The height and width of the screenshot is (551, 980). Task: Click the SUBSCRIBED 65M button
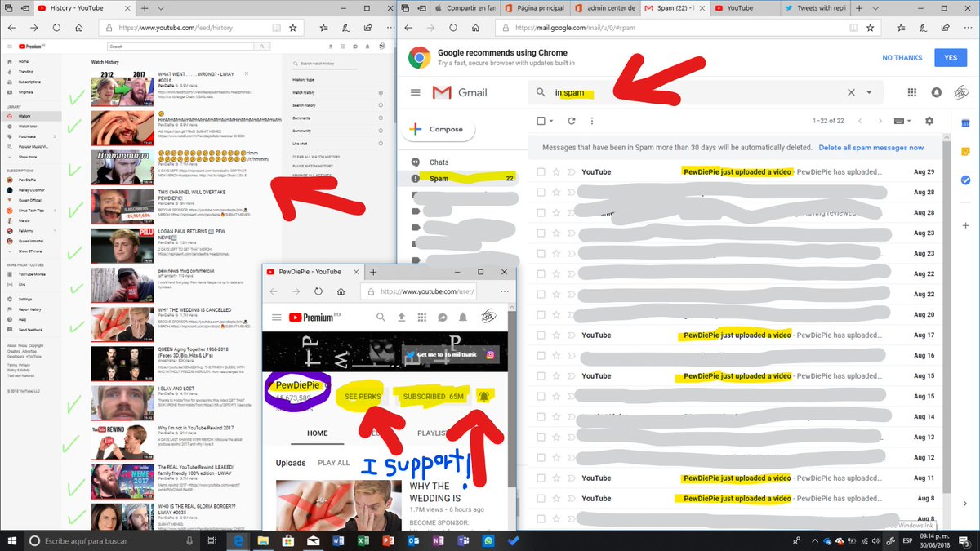pos(433,397)
